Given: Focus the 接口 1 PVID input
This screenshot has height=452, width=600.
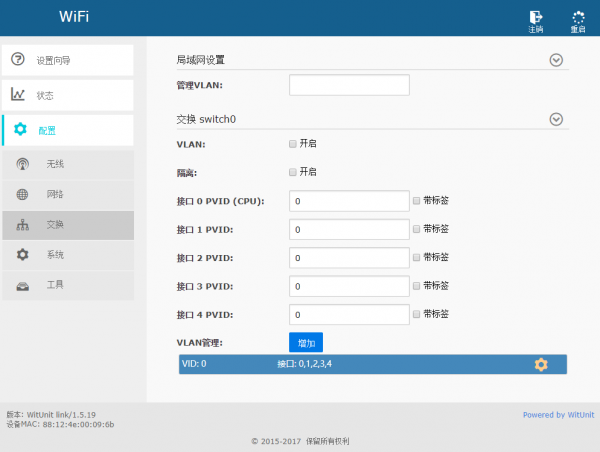Looking at the screenshot, I should [x=349, y=229].
